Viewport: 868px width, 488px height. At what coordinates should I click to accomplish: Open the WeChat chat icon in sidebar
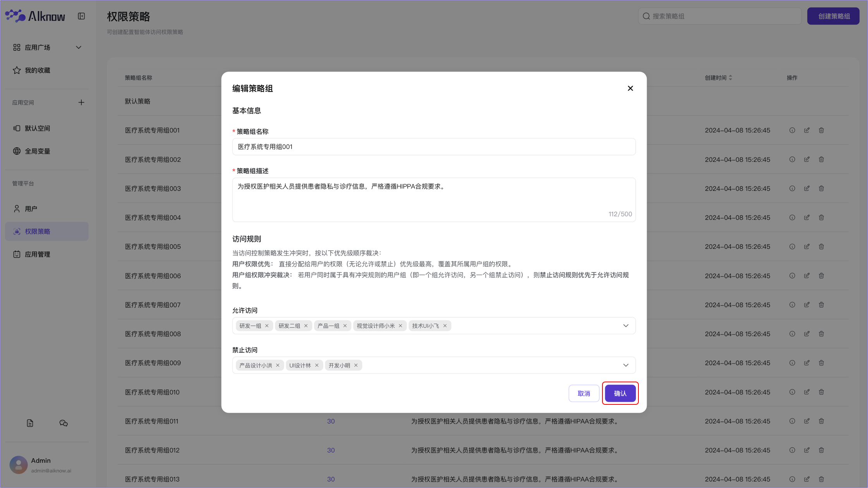[x=63, y=423]
